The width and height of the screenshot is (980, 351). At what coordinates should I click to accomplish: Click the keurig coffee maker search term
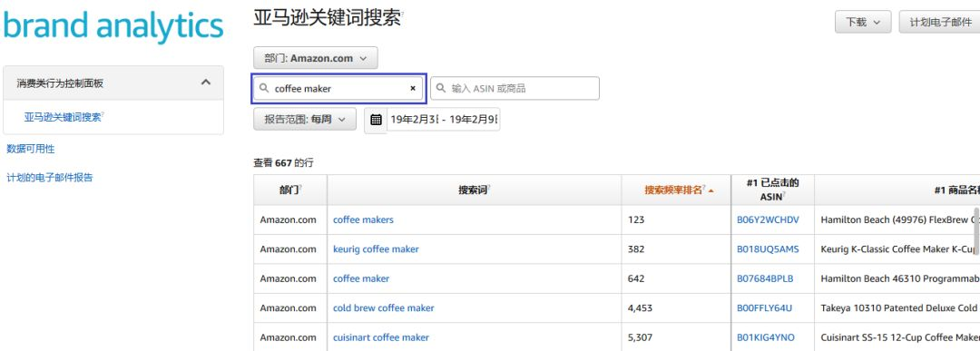pos(376,249)
